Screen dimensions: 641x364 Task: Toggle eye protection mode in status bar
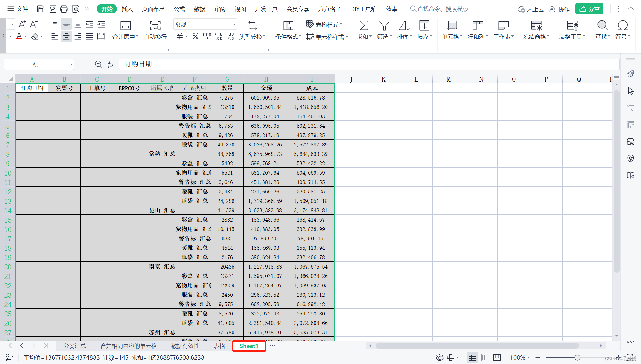pos(439,357)
